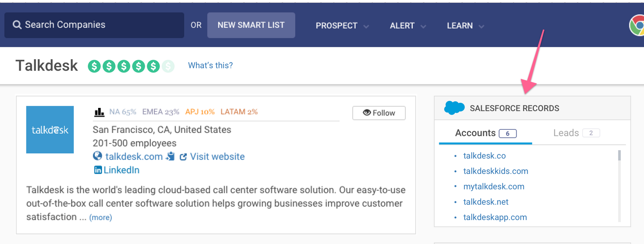Select the Accounts tab

tap(485, 133)
